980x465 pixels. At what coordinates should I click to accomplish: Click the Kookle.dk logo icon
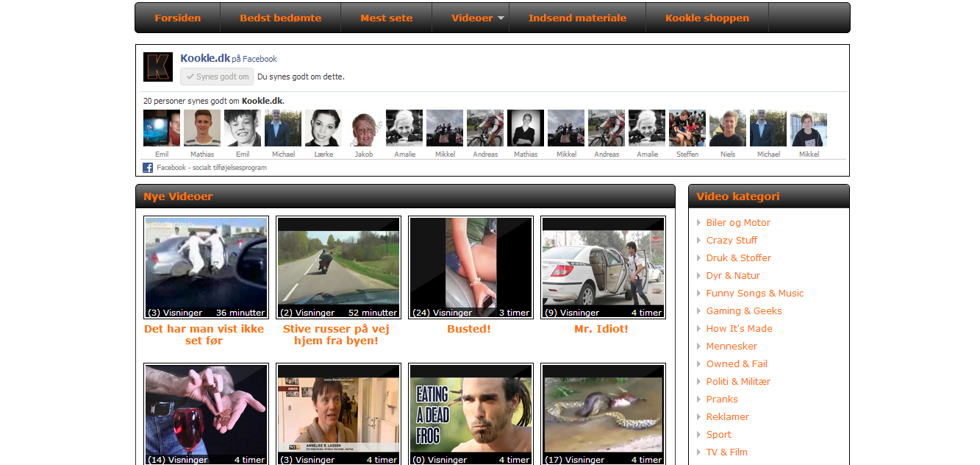(x=158, y=67)
